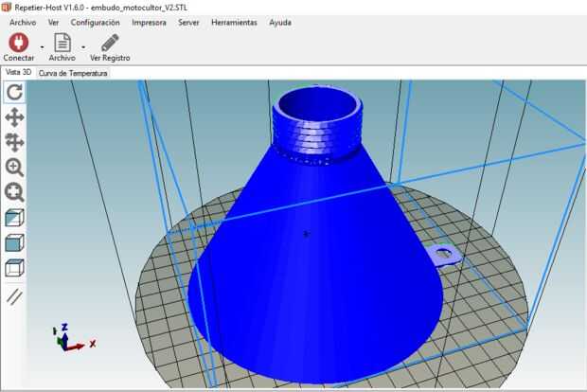
Task: Select the Move view arrows tool
Action: coord(14,117)
